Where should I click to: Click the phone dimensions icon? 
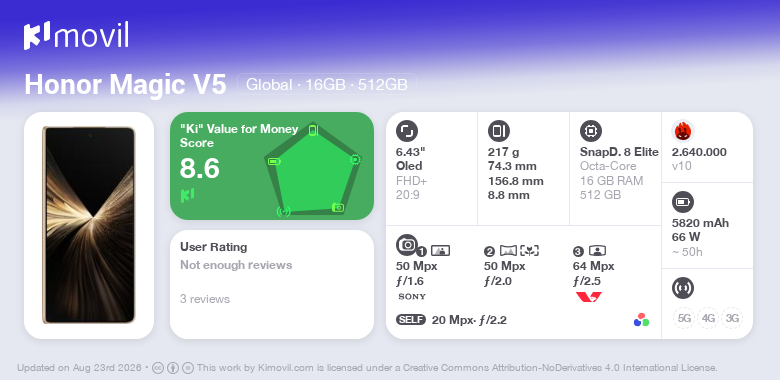point(499,131)
